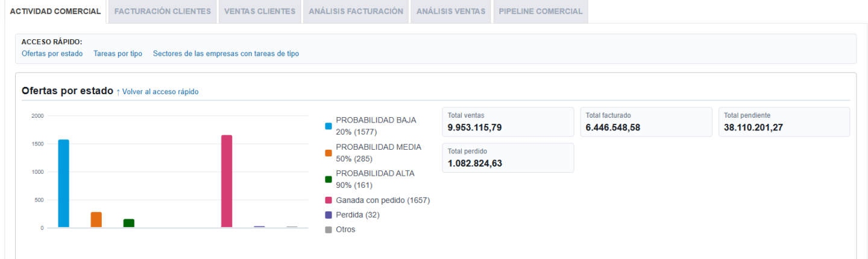Open the Ventas Clientes tab

tap(260, 11)
